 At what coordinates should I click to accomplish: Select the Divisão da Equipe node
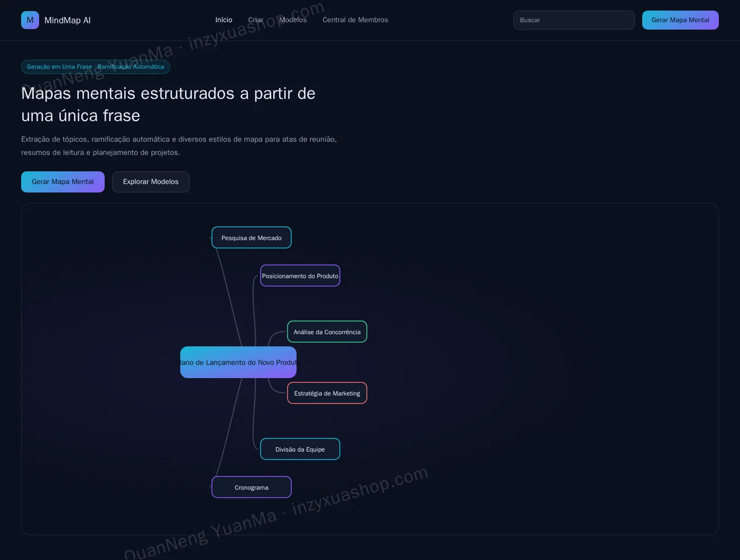click(300, 449)
